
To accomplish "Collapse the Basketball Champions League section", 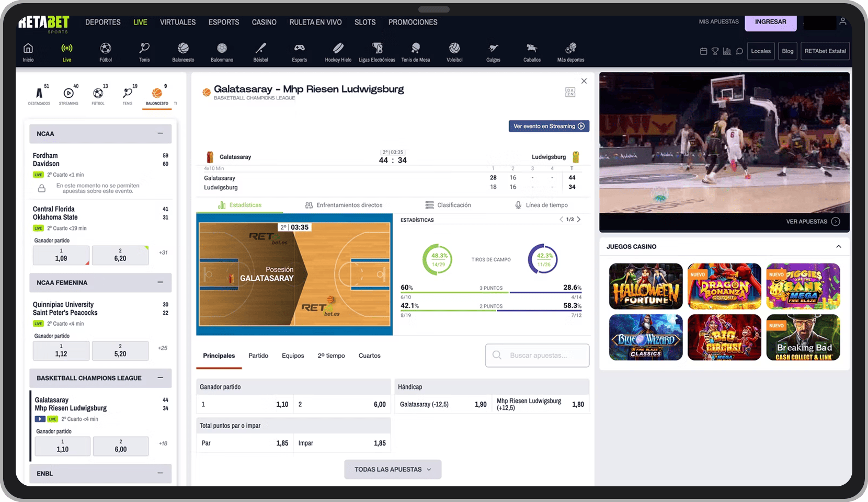I will pos(160,378).
